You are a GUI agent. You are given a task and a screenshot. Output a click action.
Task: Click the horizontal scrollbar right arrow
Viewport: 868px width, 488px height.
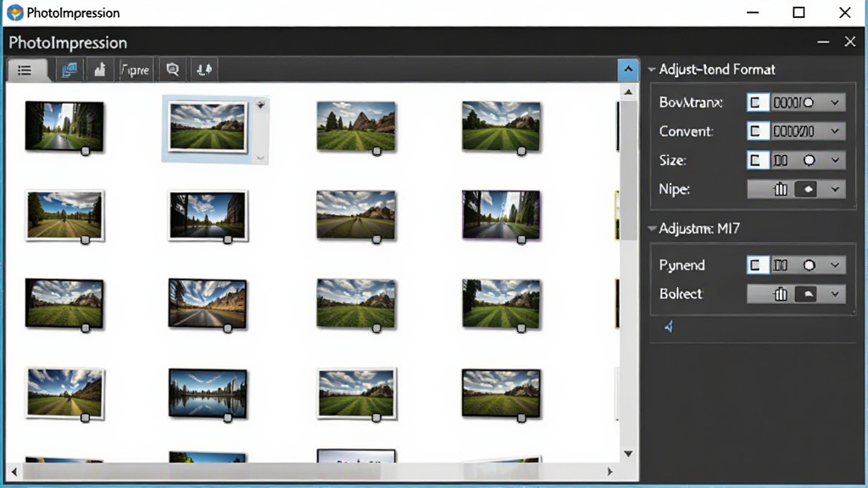(609, 472)
